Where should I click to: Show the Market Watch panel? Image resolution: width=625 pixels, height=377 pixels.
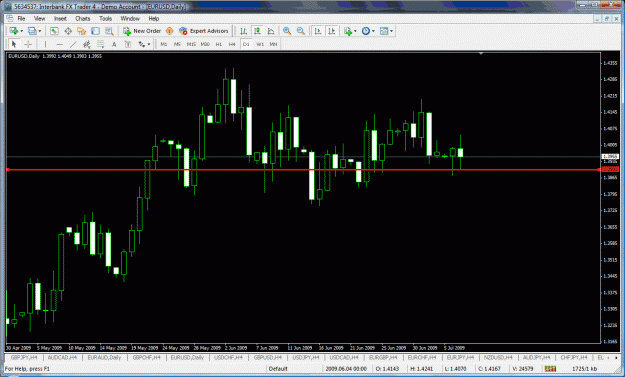54,31
